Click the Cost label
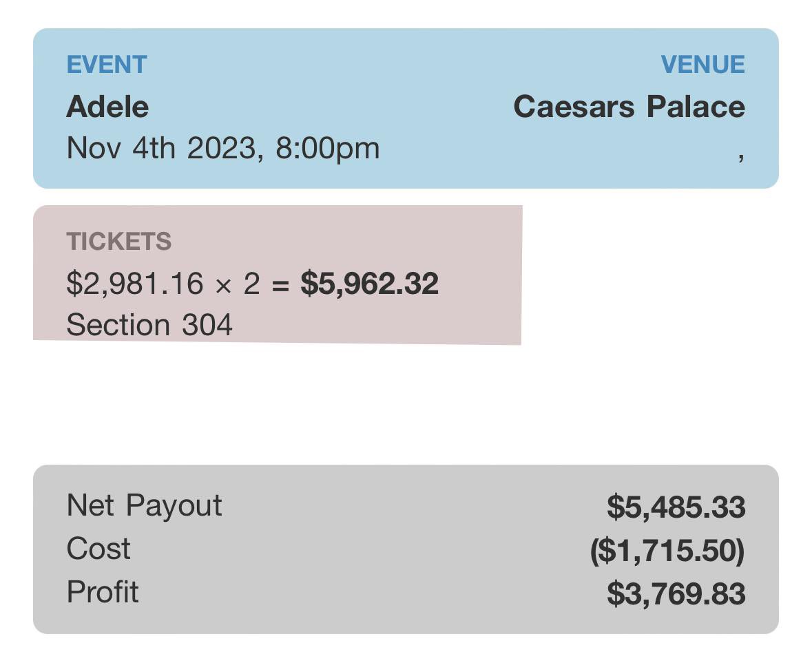Image resolution: width=812 pixels, height=654 pixels. point(98,549)
